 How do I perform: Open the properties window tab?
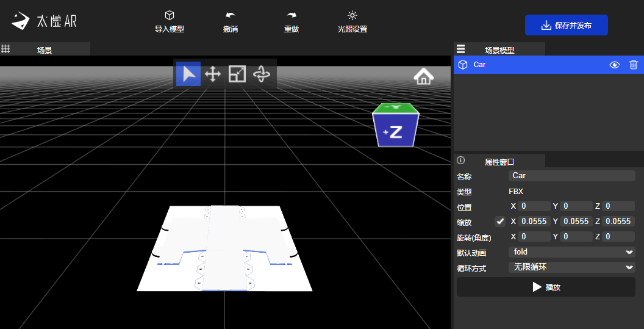tap(499, 162)
